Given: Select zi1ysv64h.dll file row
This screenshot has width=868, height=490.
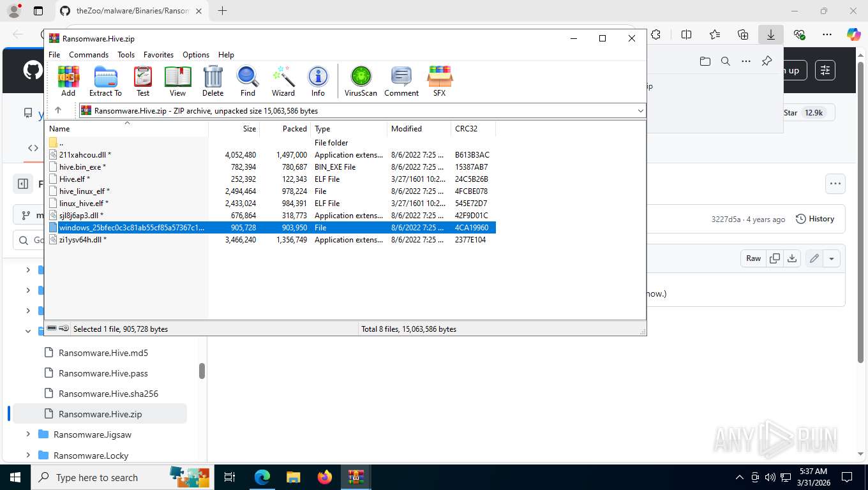Looking at the screenshot, I should tap(270, 240).
